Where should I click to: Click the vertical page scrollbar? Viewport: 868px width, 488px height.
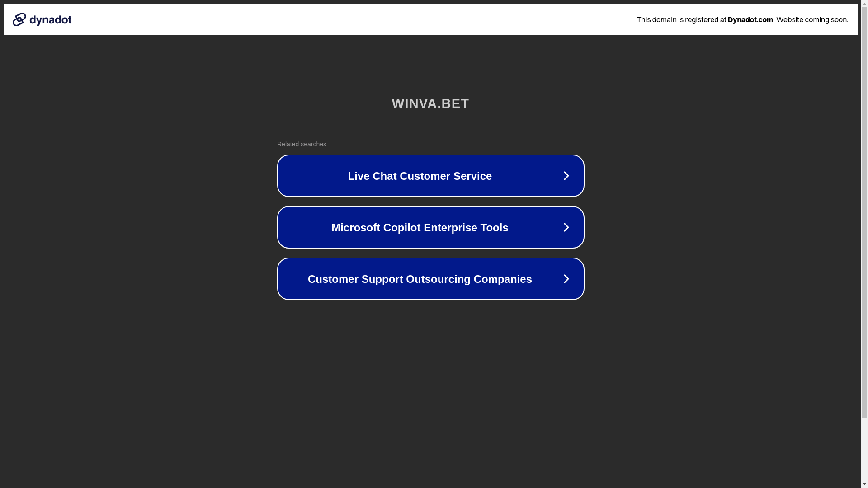coord(864,244)
